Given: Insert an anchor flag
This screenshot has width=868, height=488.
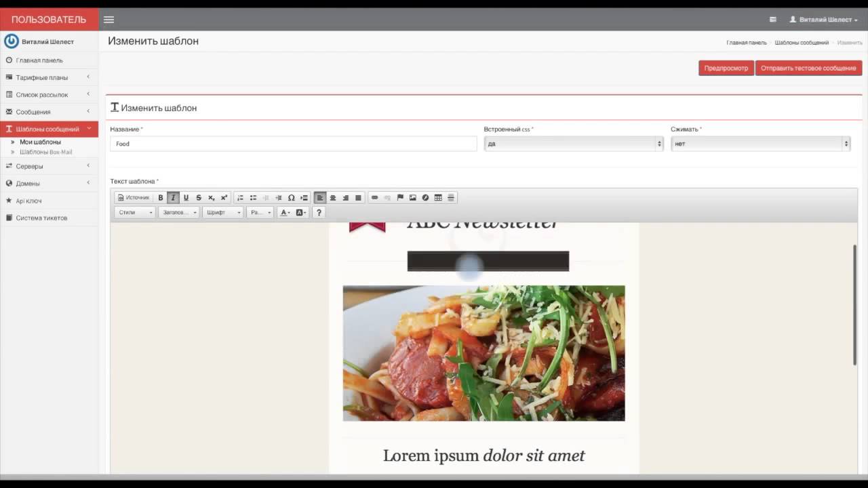Looking at the screenshot, I should coord(400,198).
